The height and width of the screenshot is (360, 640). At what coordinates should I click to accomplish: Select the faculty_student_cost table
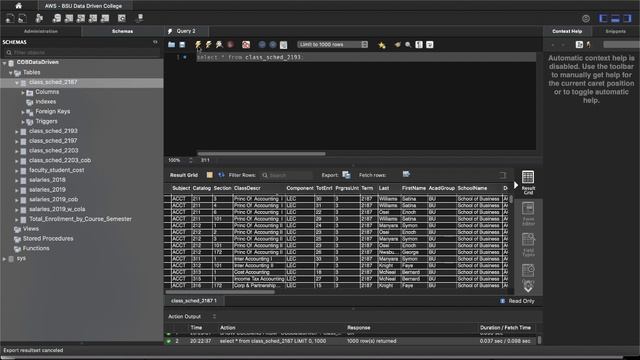pos(56,170)
